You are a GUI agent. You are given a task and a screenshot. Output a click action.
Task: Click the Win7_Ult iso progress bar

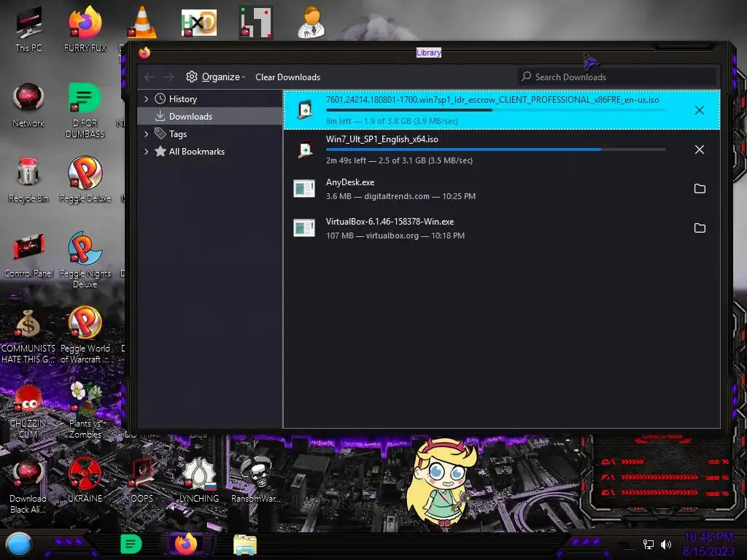click(495, 149)
